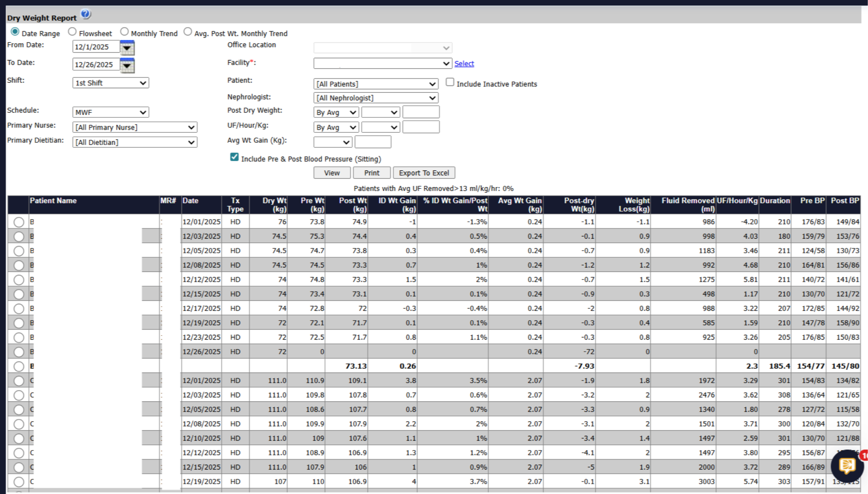868x494 pixels.
Task: Open the From Date calendar picker
Action: coord(127,48)
